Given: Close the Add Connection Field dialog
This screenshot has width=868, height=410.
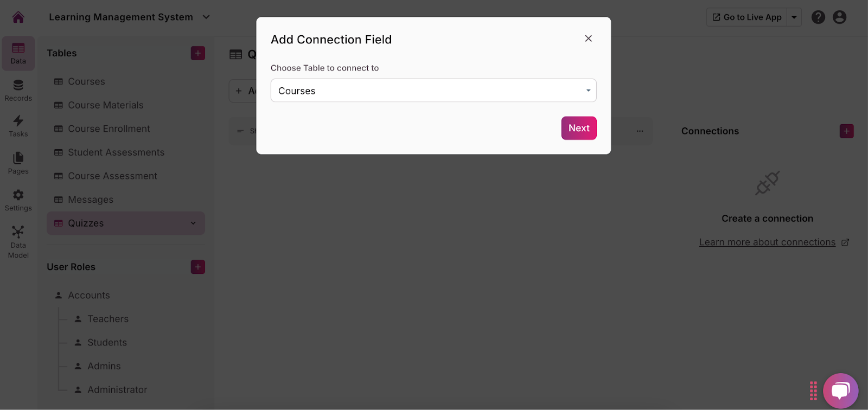Looking at the screenshot, I should [x=588, y=39].
